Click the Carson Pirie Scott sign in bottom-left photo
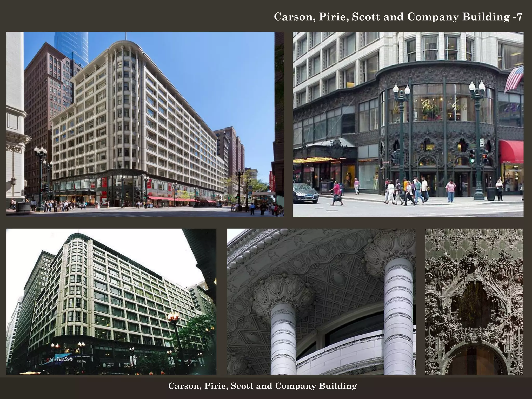Viewport: 532px width, 399px height. 61,359
